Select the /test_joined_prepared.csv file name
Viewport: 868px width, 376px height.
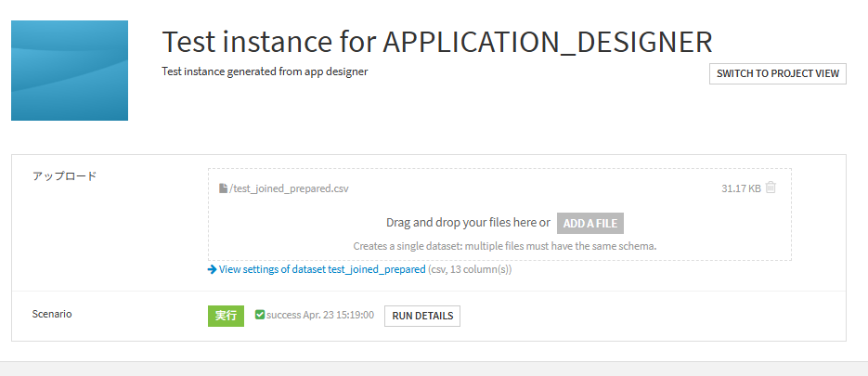click(289, 188)
